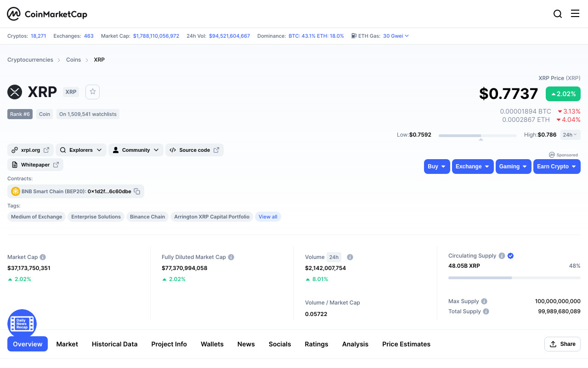Expand the 30 Gwei ETH gas dropdown
588x368 pixels.
tap(396, 36)
